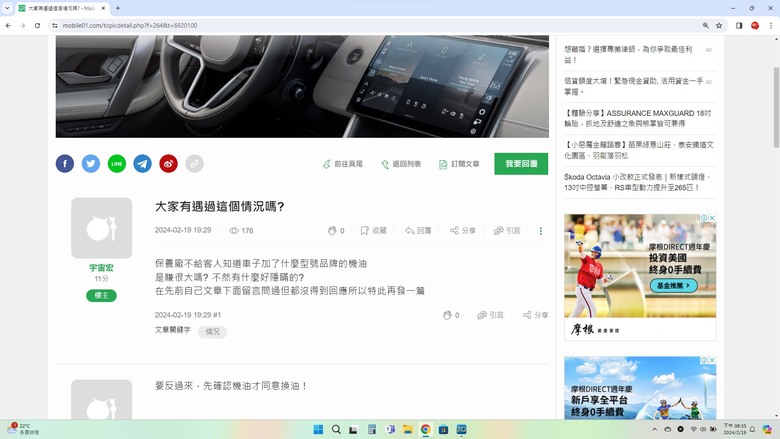Open the Škoda Octavia sidebar article
The width and height of the screenshot is (780, 439).
[637, 182]
